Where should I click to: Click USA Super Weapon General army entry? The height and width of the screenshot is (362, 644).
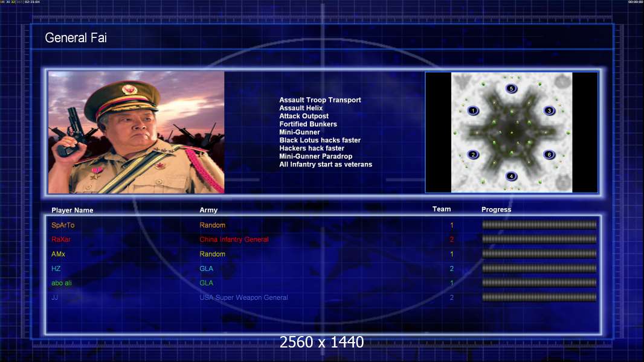[243, 297]
